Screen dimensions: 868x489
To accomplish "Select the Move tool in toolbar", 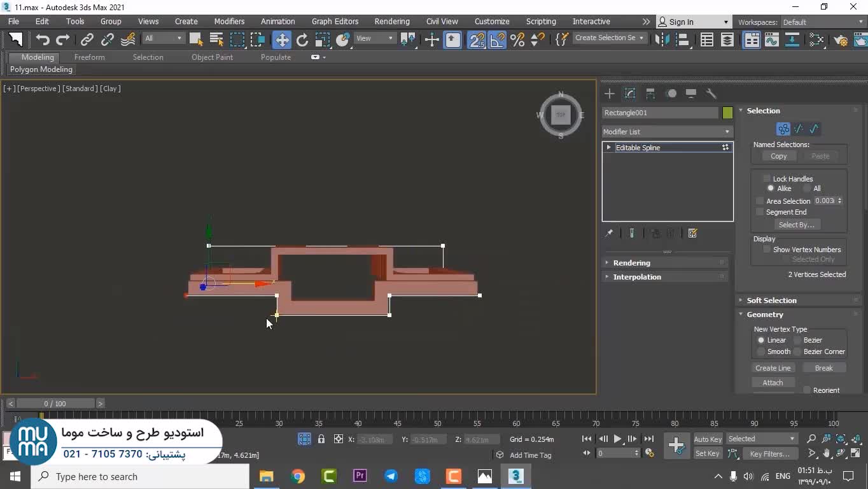I will [x=281, y=39].
